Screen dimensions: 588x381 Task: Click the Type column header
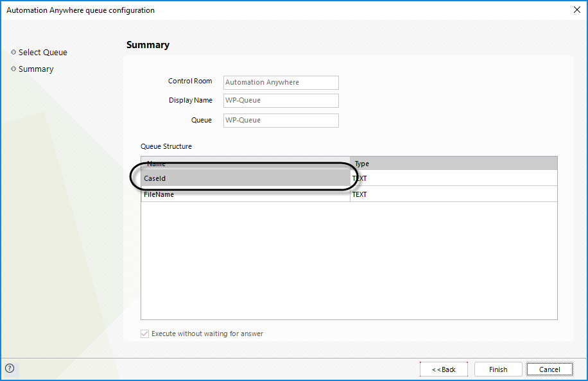454,164
